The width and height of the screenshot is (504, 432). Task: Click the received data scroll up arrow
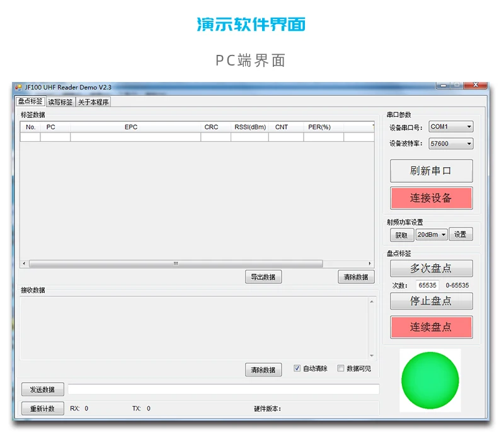pyautogui.click(x=372, y=301)
